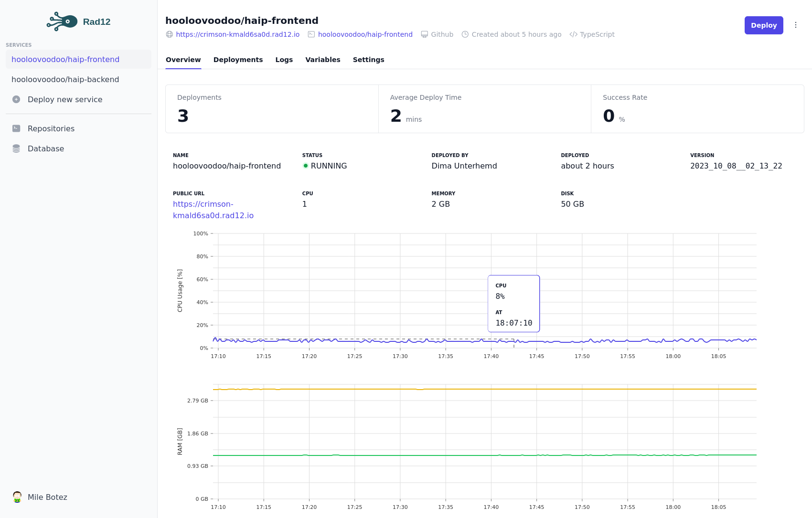Click the SERVICES sidebar section label

tap(19, 45)
